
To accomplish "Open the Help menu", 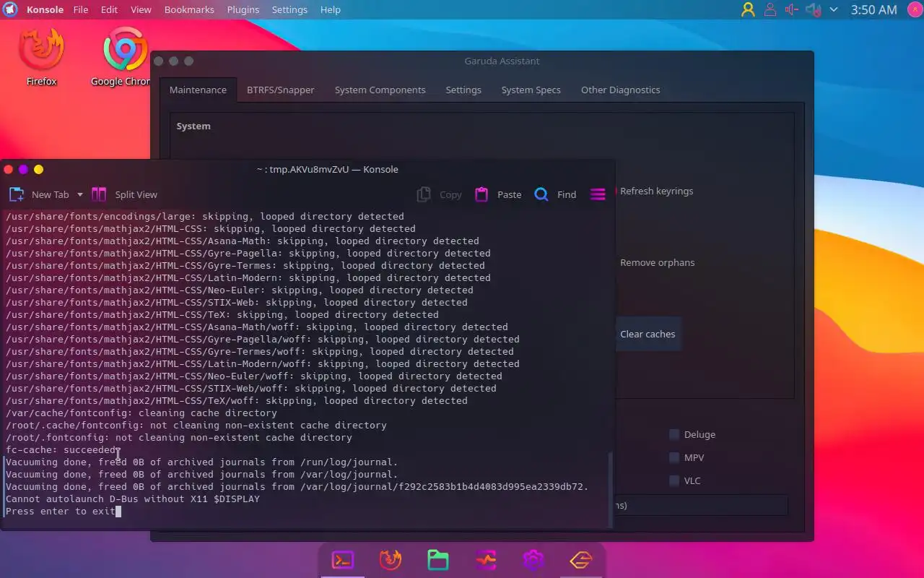I will click(330, 9).
